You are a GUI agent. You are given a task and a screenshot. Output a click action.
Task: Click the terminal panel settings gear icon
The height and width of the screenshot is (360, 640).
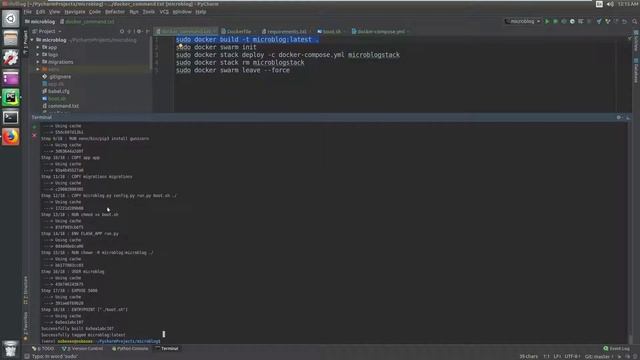click(619, 118)
